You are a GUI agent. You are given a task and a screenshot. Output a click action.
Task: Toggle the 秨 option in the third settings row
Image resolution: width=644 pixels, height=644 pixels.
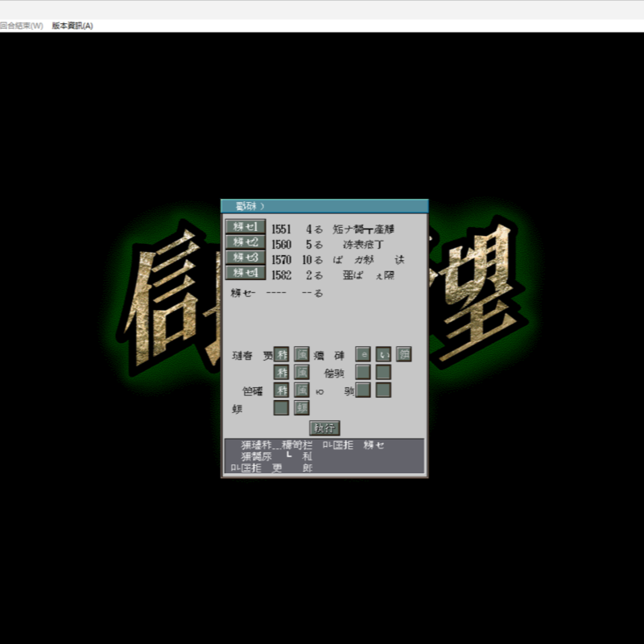point(281,390)
